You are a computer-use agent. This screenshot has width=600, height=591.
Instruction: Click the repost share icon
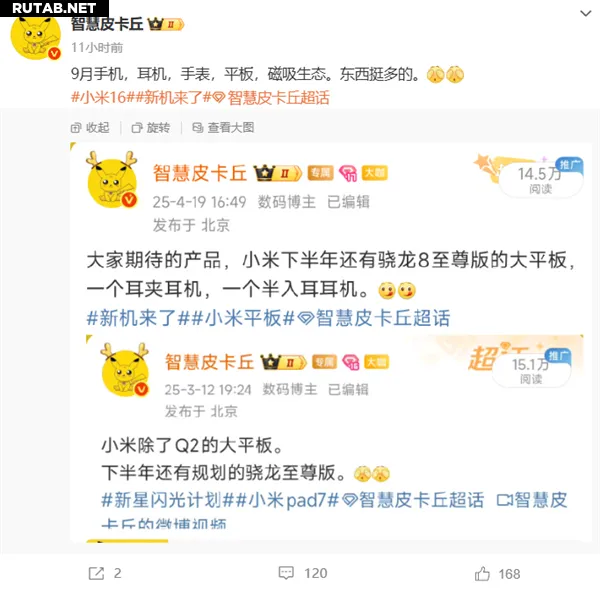point(96,573)
